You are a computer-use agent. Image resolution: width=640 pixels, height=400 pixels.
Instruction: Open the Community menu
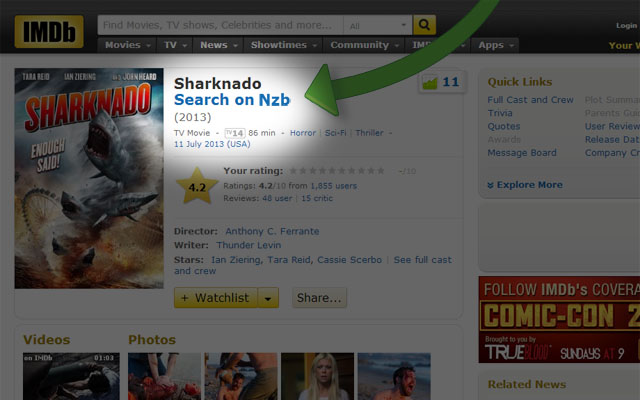[364, 45]
